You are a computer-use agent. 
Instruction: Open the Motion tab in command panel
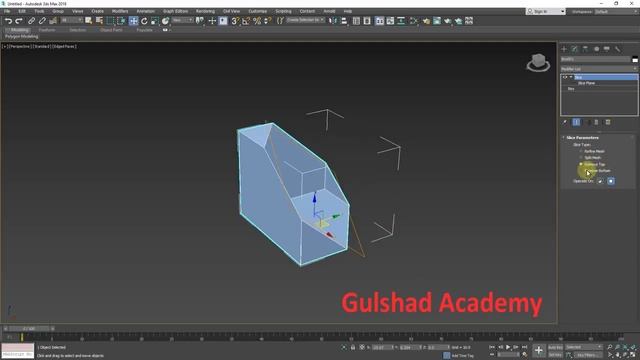coord(596,49)
